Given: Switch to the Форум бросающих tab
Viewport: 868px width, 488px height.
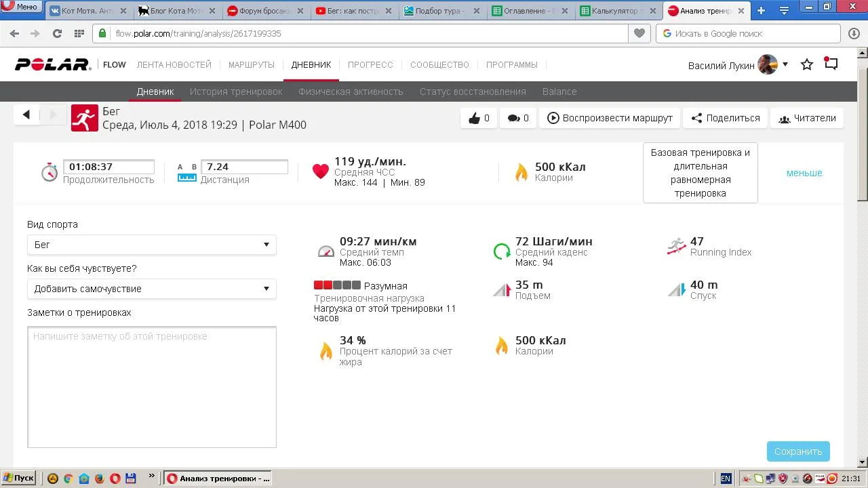Looking at the screenshot, I should pos(265,11).
